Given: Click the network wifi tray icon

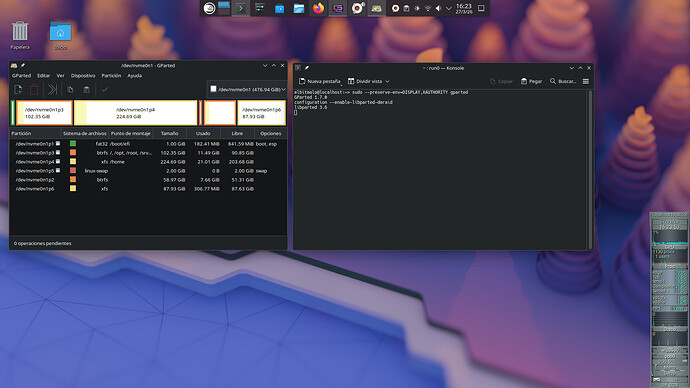Looking at the screenshot, I should 428,8.
